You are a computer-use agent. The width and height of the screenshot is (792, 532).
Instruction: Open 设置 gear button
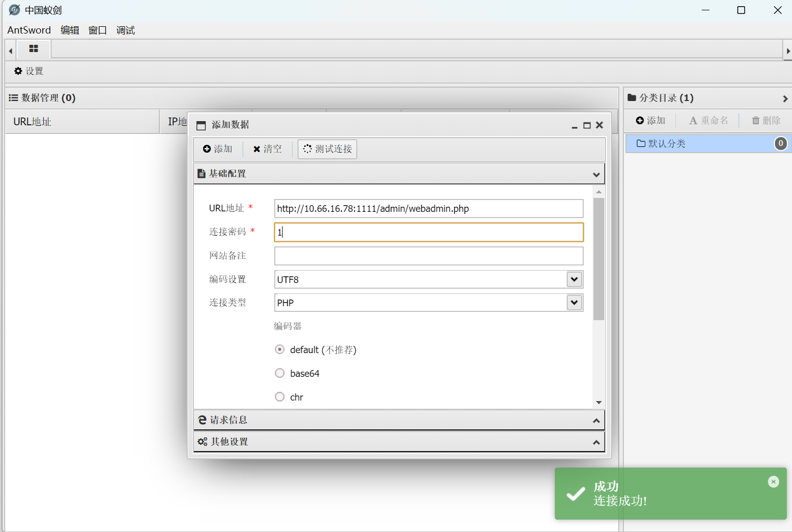pos(29,71)
